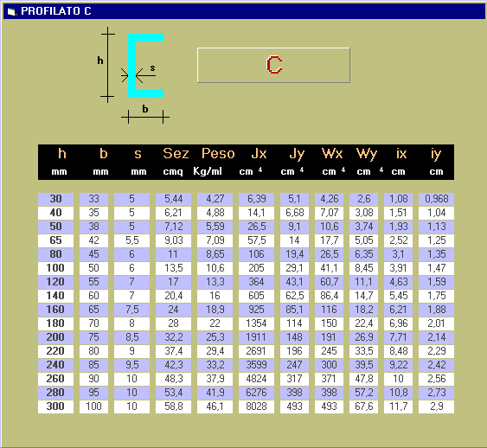
Task: Click the Jx column header
Action: coord(259,154)
